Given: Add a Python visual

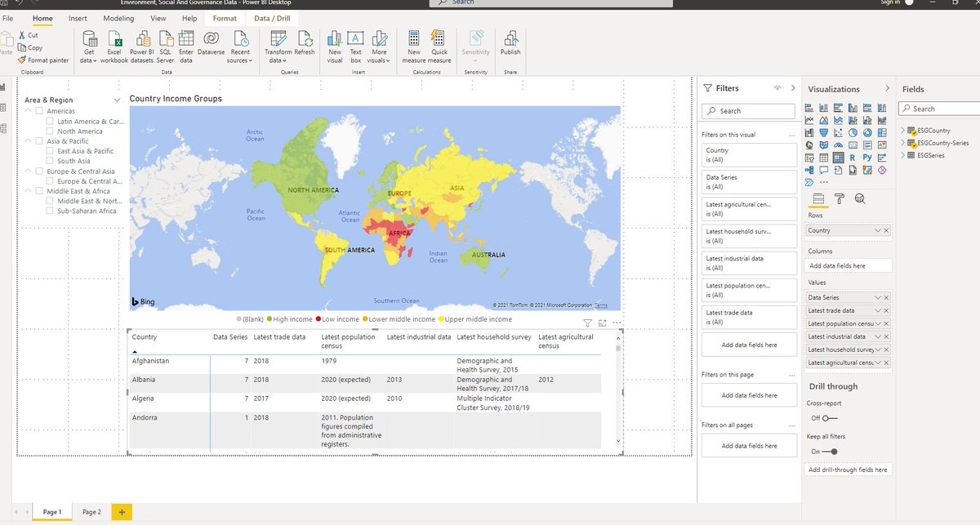Looking at the screenshot, I should 867,157.
